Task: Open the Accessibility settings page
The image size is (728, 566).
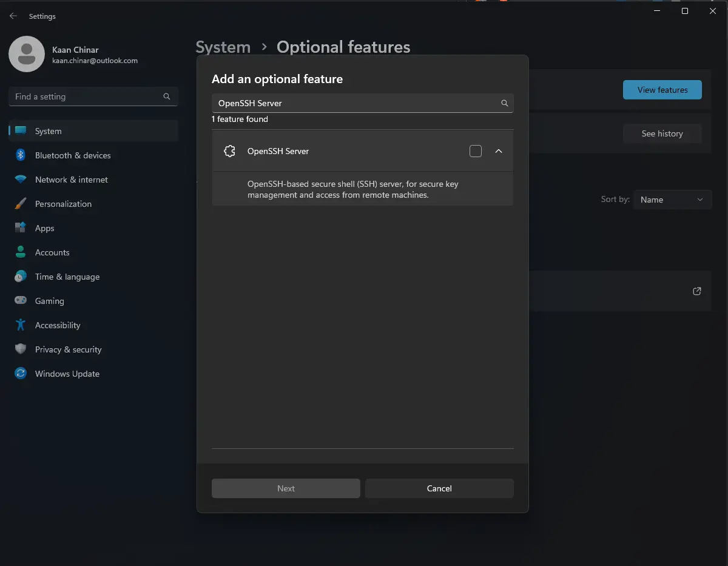Action: [x=93, y=325]
